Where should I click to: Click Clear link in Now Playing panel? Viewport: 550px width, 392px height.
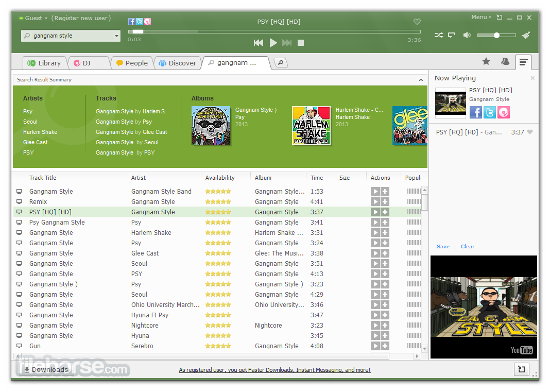[468, 247]
